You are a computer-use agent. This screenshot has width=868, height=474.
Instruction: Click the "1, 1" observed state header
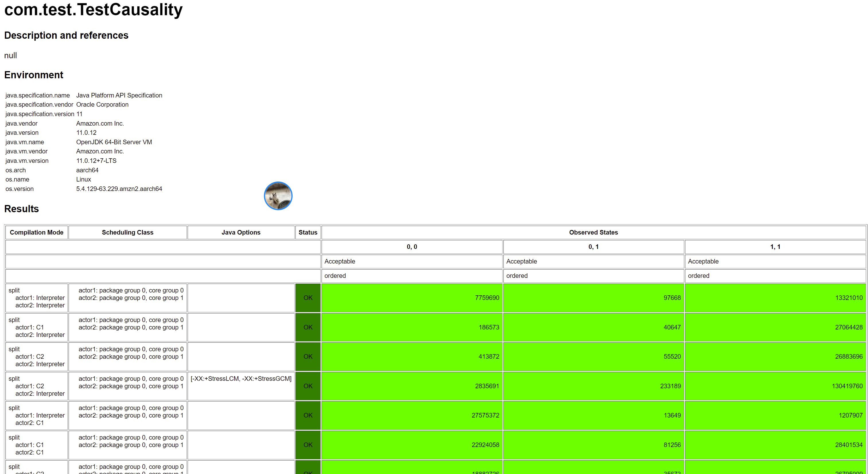(x=775, y=247)
